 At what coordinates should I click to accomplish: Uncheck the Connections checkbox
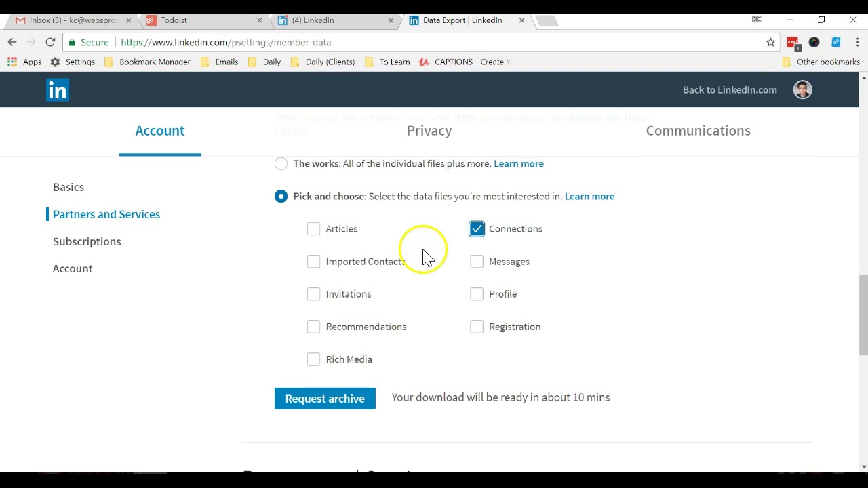pos(477,229)
